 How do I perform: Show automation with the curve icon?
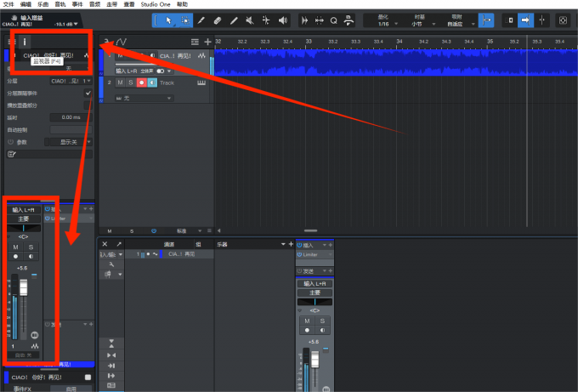pyautogui.click(x=122, y=42)
